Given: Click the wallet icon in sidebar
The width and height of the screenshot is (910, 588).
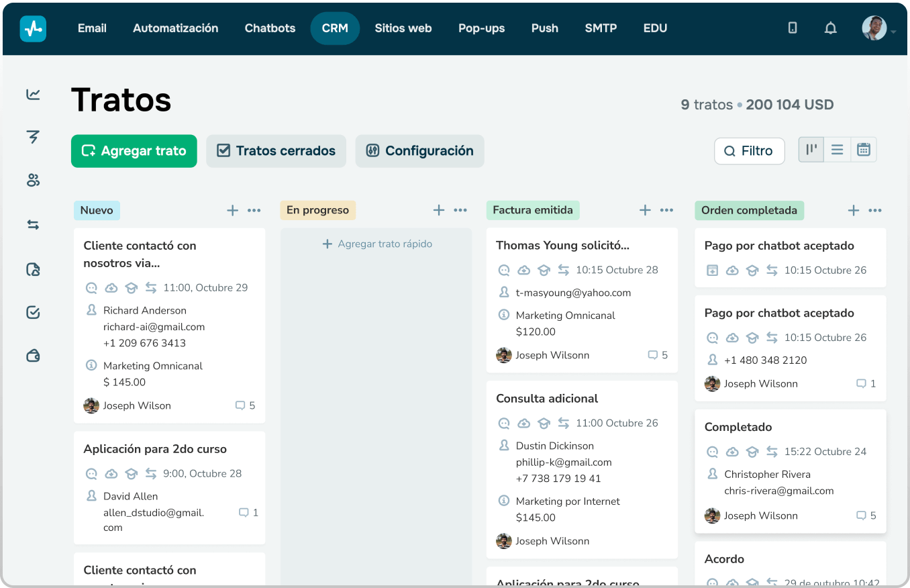Looking at the screenshot, I should tap(33, 356).
